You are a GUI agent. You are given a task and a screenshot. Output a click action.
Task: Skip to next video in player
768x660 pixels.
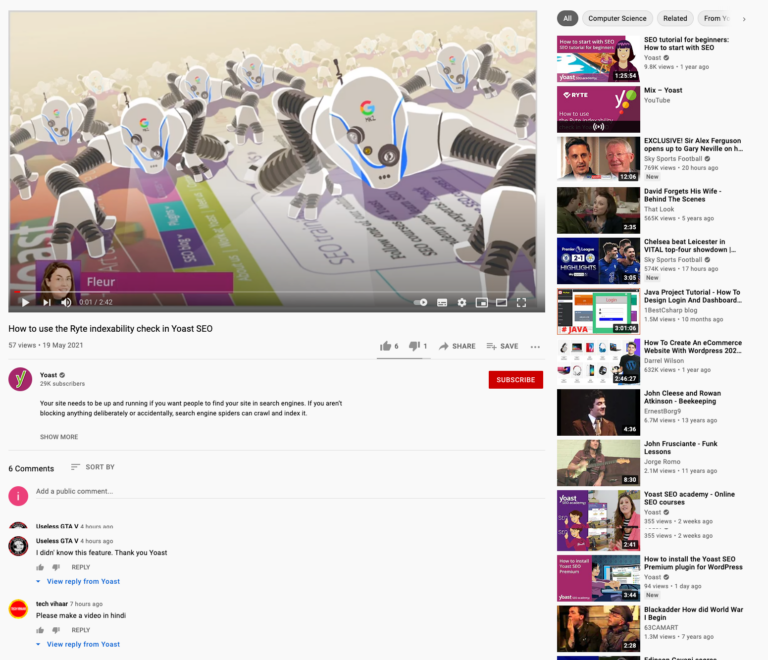(47, 303)
